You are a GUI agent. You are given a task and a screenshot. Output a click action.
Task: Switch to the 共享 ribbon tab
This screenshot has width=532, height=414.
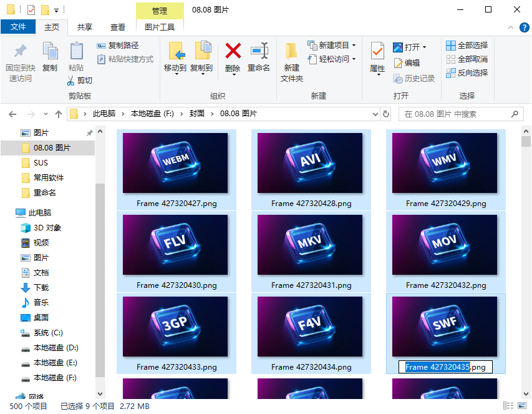84,27
